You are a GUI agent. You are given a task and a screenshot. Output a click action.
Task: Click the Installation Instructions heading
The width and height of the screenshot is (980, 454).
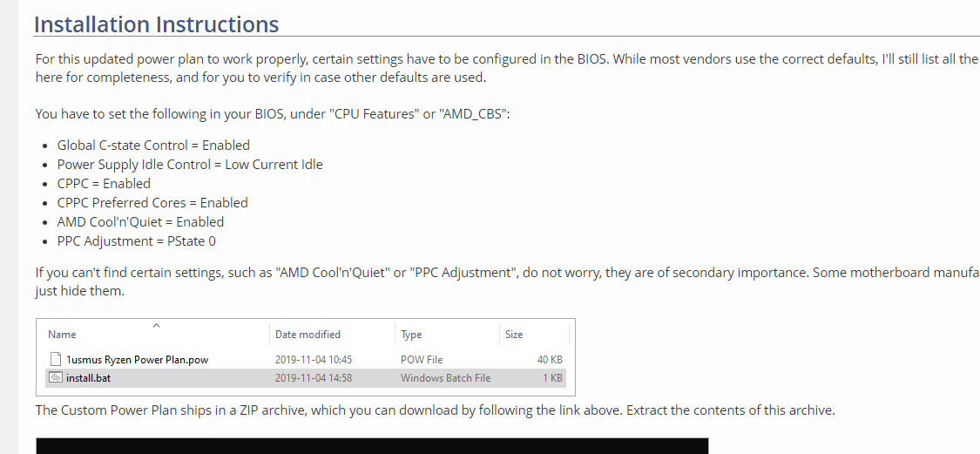[x=156, y=24]
